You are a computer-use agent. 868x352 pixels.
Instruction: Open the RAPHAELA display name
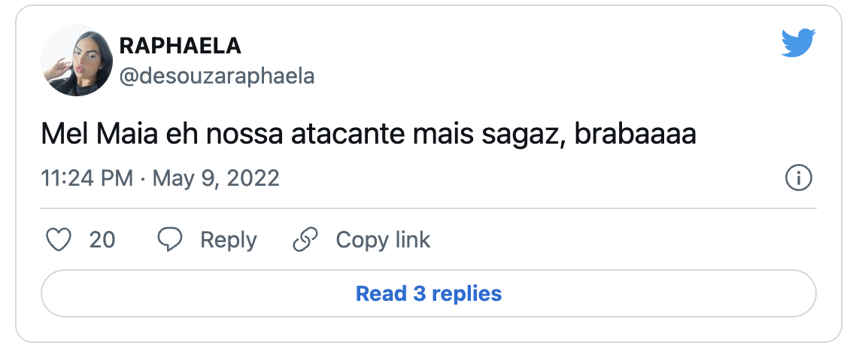[x=181, y=46]
